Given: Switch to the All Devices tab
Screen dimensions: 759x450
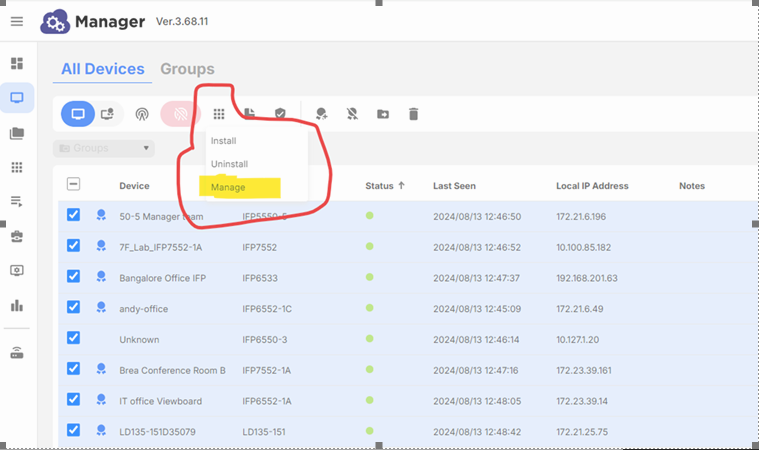Looking at the screenshot, I should (x=103, y=69).
